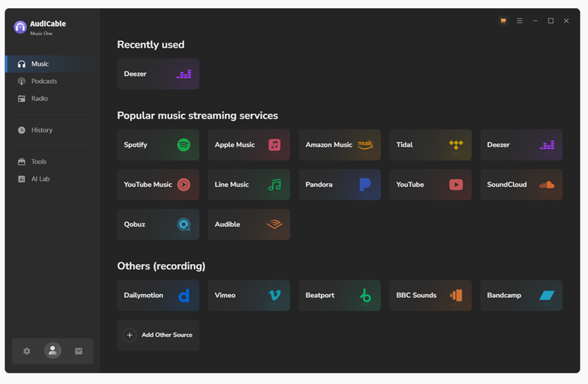Click the Dailymotion label
This screenshot has height=384, width=588.
[x=143, y=296]
